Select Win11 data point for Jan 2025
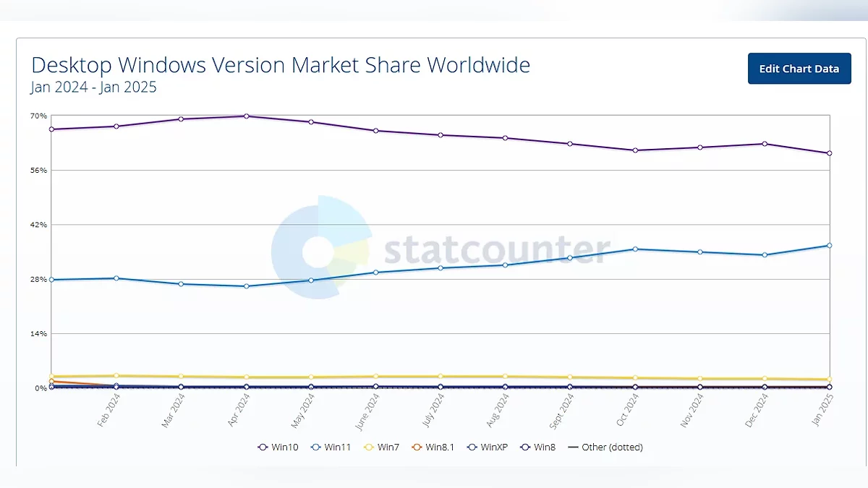The image size is (868, 488). pyautogui.click(x=829, y=246)
